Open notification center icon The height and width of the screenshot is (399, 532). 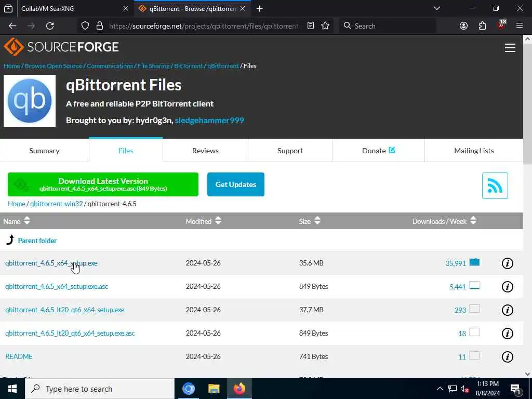515,389
